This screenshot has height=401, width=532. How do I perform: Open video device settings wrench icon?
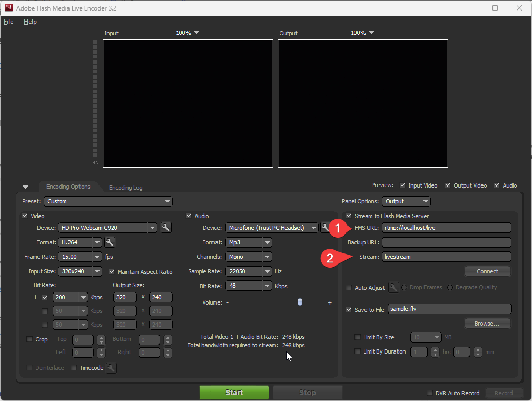[165, 228]
